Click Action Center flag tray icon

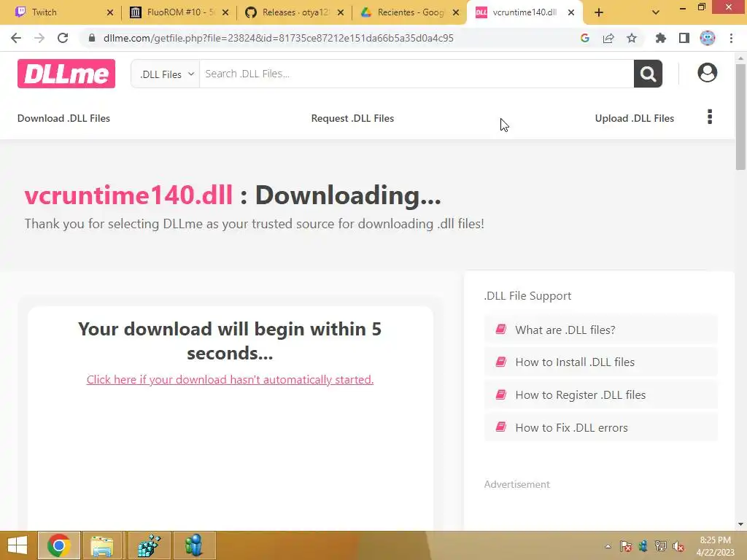point(626,546)
